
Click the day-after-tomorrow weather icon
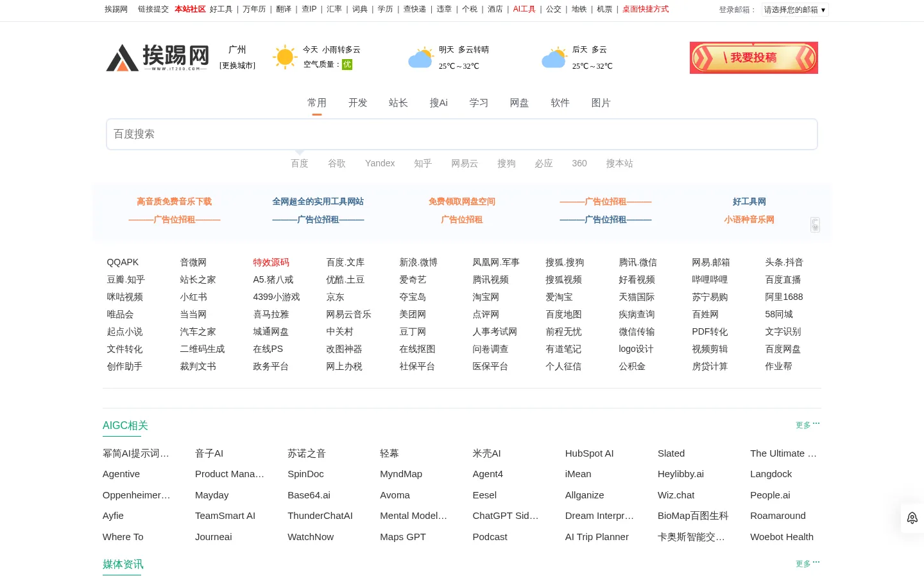554,57
